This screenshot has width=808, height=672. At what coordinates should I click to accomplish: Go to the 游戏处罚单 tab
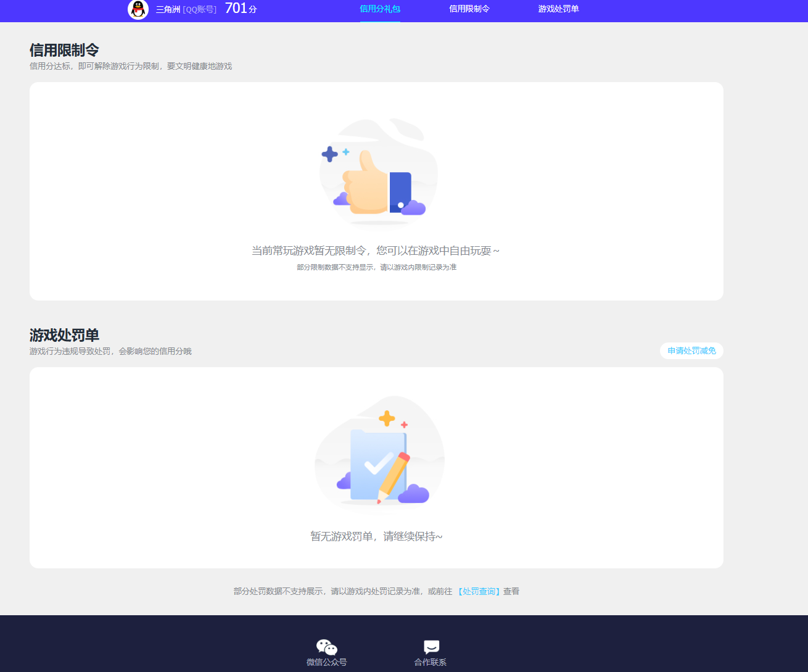(558, 9)
